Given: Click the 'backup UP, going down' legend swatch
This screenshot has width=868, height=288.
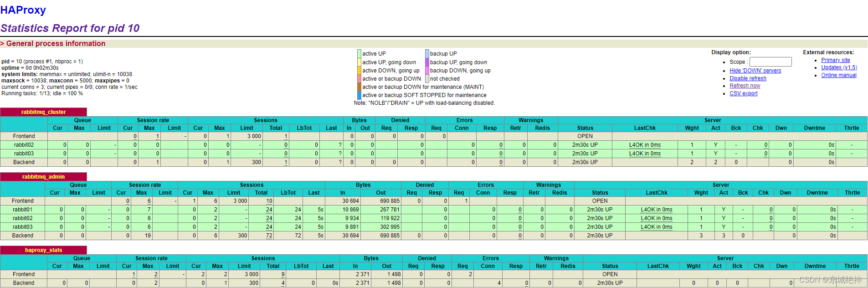Looking at the screenshot, I should [427, 62].
